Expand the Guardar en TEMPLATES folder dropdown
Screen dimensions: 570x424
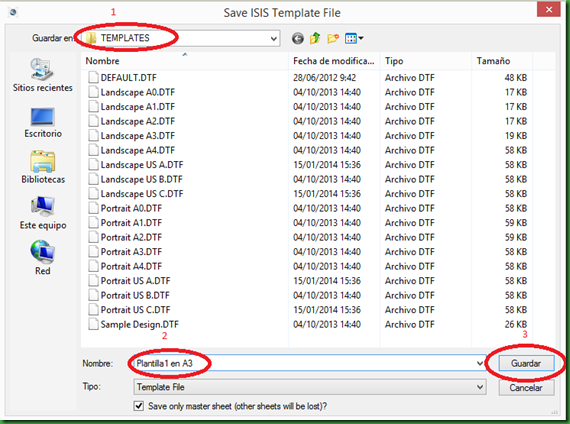[274, 39]
